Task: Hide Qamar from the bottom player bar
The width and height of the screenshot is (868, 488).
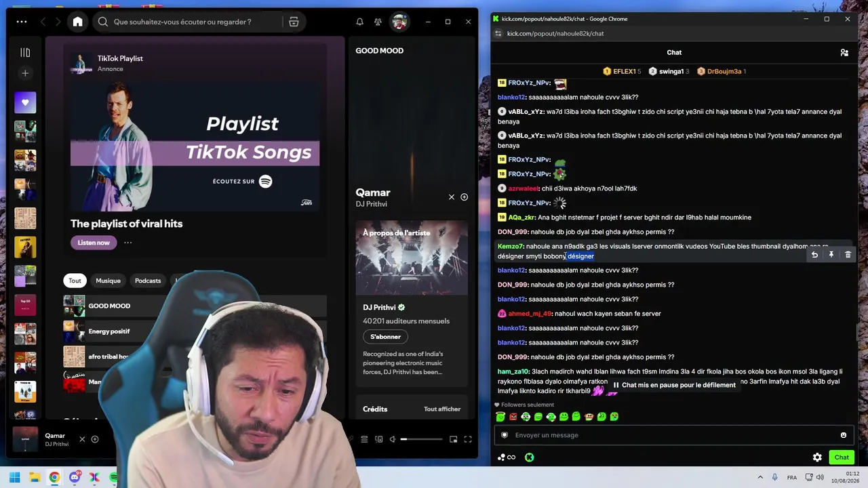Action: (x=82, y=439)
